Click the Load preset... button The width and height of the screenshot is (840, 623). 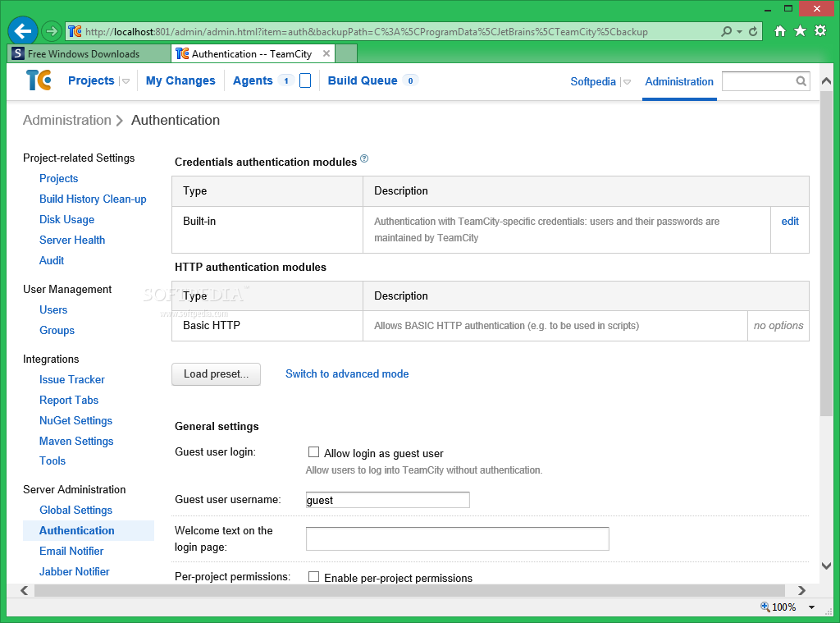[216, 374]
